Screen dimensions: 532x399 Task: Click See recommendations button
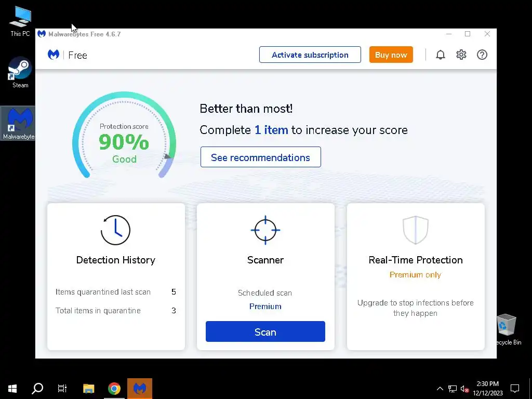click(x=261, y=157)
